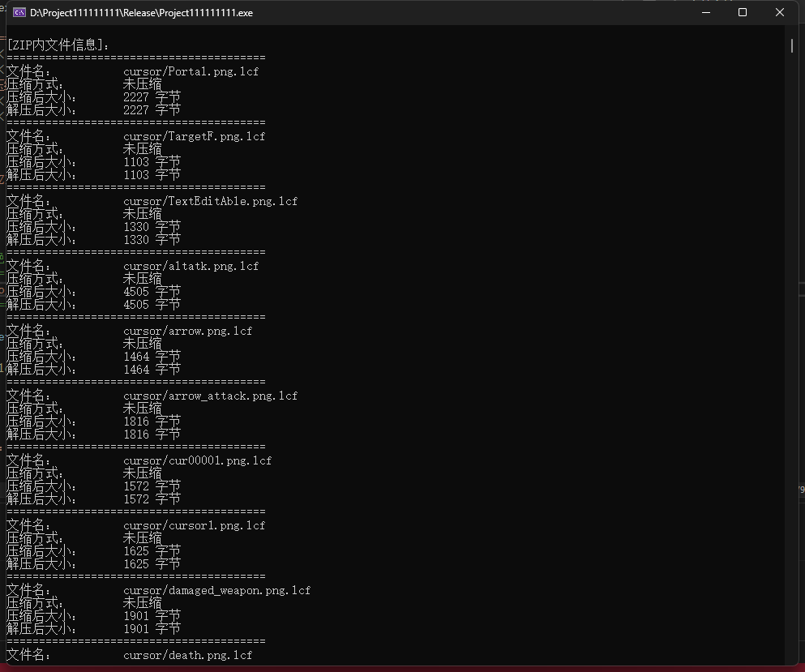Click 文件名 label beside cursor/Portal.png.lcf

pos(28,72)
